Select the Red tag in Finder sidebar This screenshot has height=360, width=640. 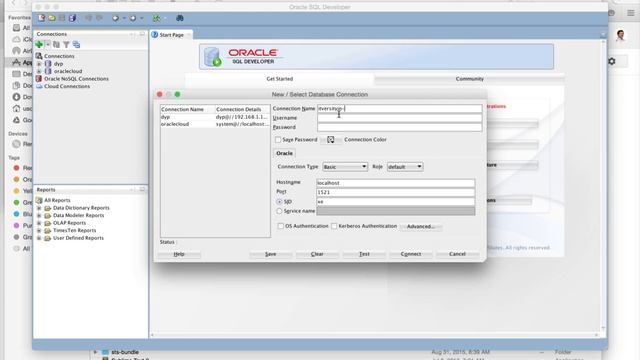click(x=16, y=168)
